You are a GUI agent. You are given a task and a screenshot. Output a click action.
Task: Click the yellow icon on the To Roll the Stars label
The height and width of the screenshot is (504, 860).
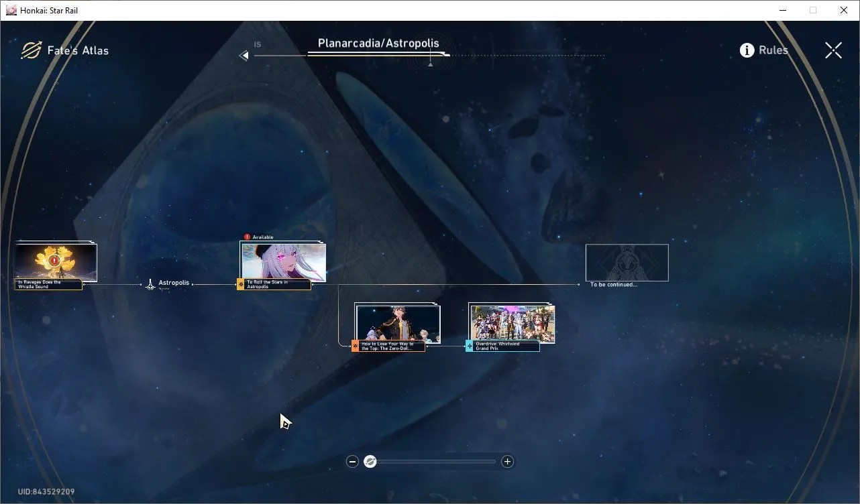point(241,284)
